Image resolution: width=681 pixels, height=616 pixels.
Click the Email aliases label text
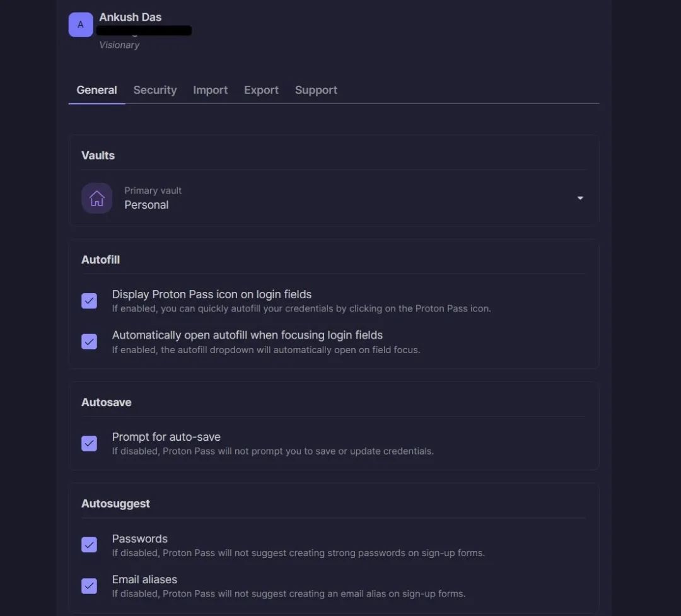[144, 579]
